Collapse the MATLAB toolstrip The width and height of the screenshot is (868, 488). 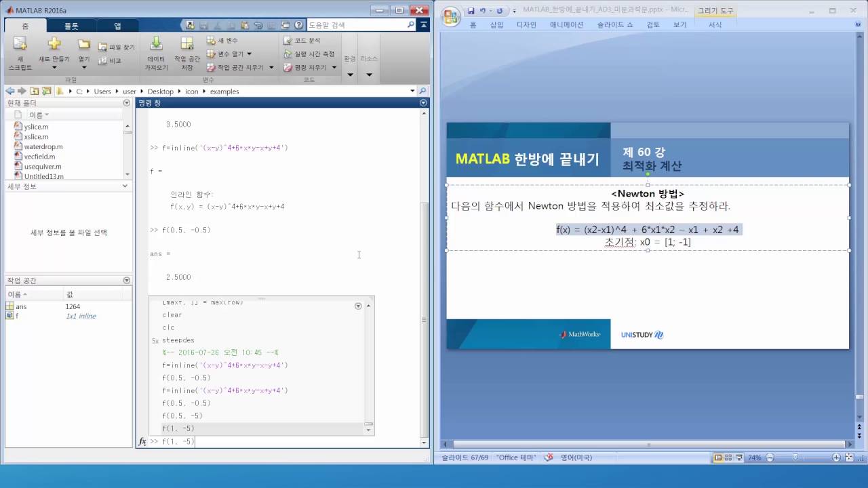423,25
